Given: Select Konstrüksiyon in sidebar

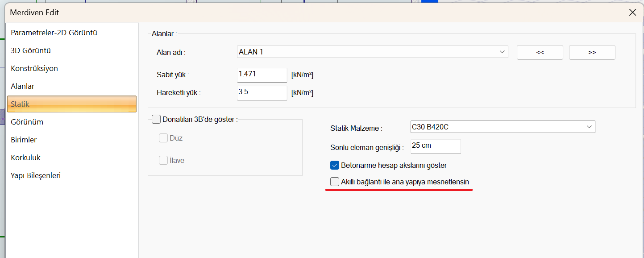Looking at the screenshot, I should (x=34, y=68).
